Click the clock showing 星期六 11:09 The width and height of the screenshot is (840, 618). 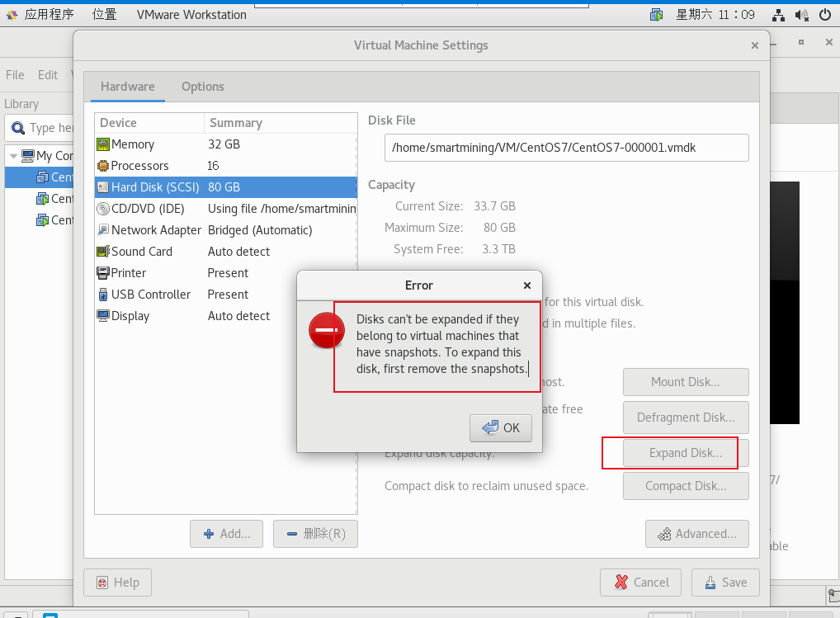click(x=715, y=15)
